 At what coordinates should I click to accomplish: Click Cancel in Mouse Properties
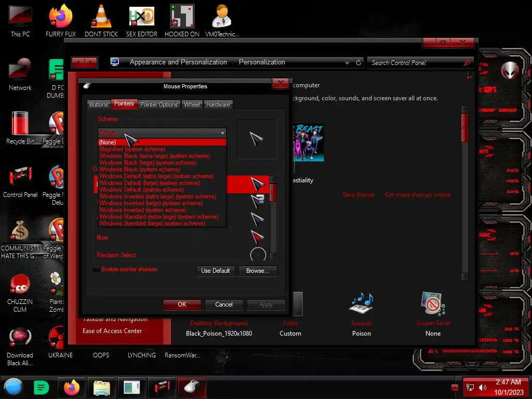pyautogui.click(x=224, y=304)
